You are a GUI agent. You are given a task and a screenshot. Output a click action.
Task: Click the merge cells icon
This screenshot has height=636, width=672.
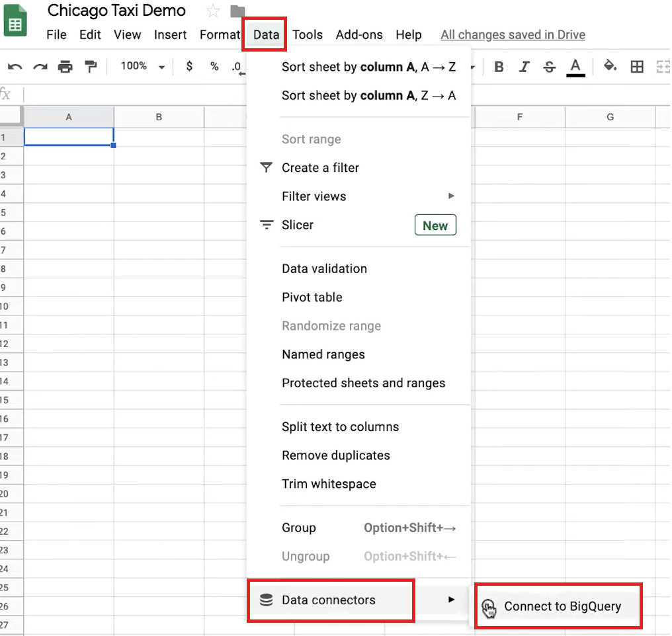[x=663, y=67]
